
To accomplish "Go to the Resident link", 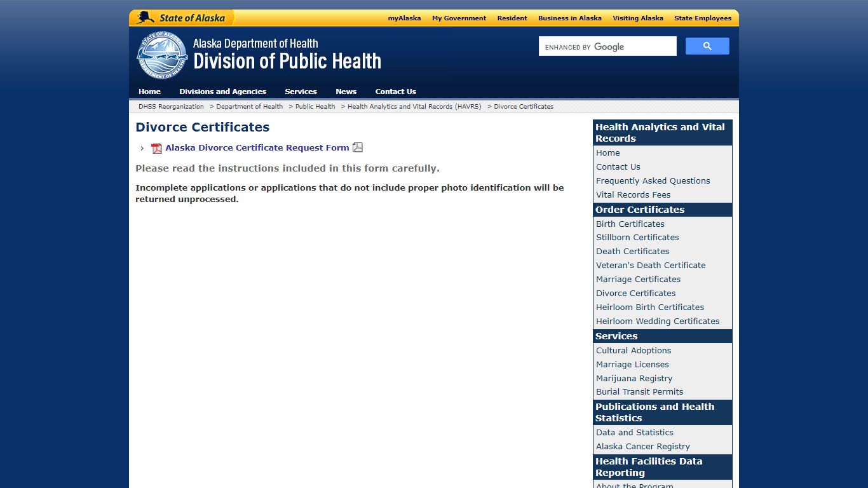I will (x=512, y=18).
